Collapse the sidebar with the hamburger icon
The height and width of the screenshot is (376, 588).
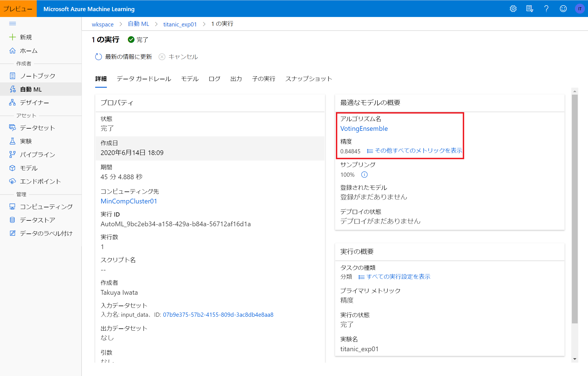tap(13, 23)
